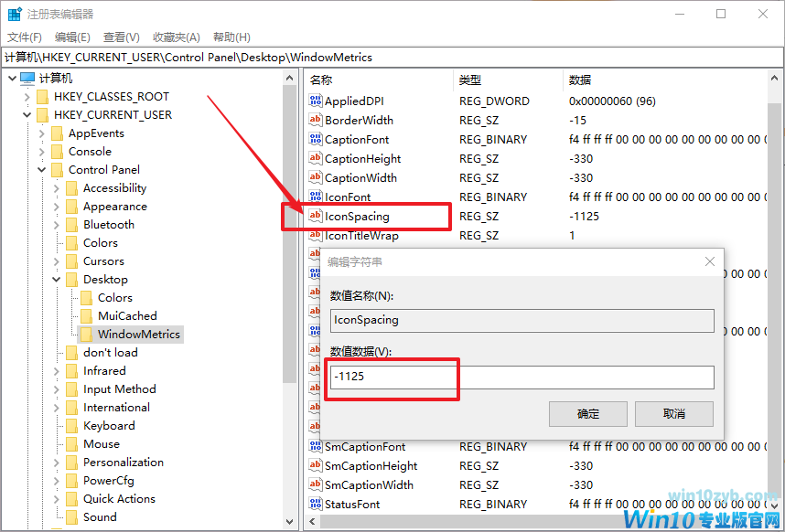Click the HKEY_CLASSES_ROOT folder icon

42,97
